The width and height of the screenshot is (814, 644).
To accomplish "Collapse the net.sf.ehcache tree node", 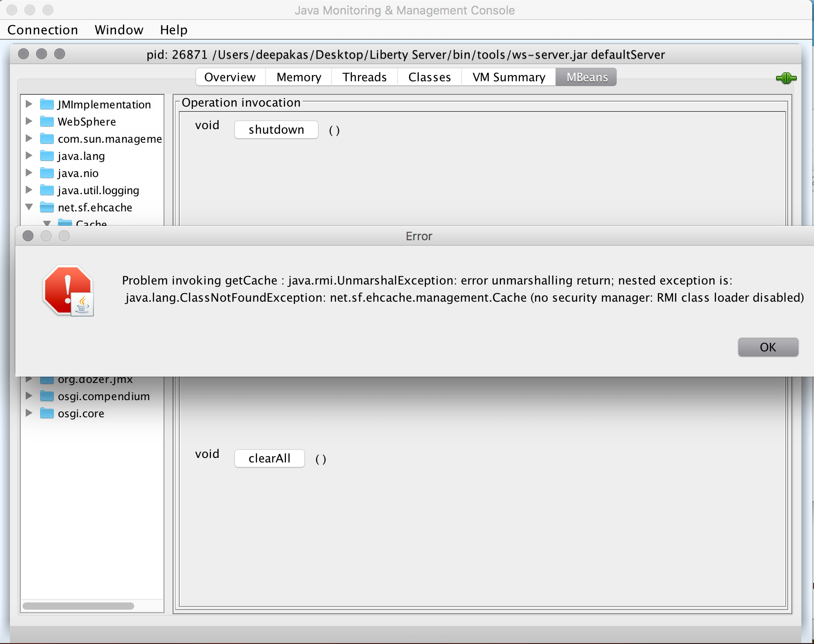I will pos(29,207).
